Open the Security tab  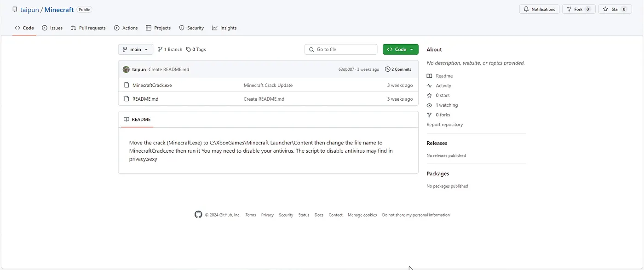(191, 28)
